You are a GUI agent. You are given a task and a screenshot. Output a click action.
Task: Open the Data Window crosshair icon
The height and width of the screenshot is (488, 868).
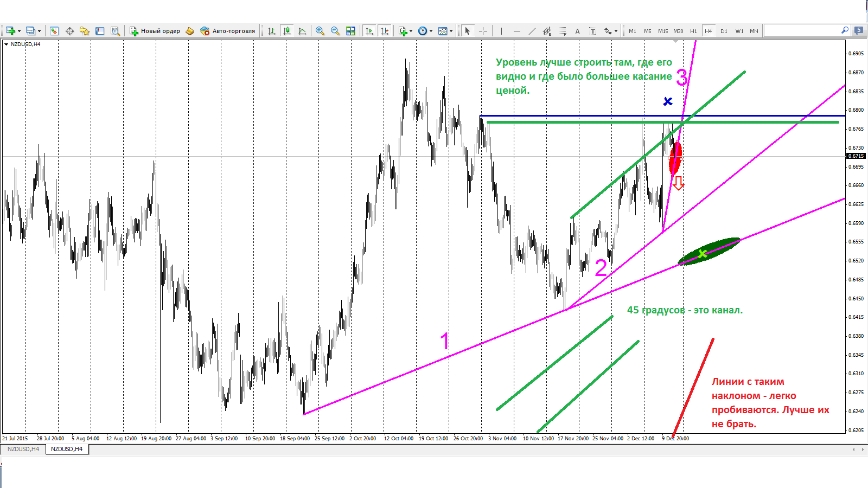click(x=69, y=31)
